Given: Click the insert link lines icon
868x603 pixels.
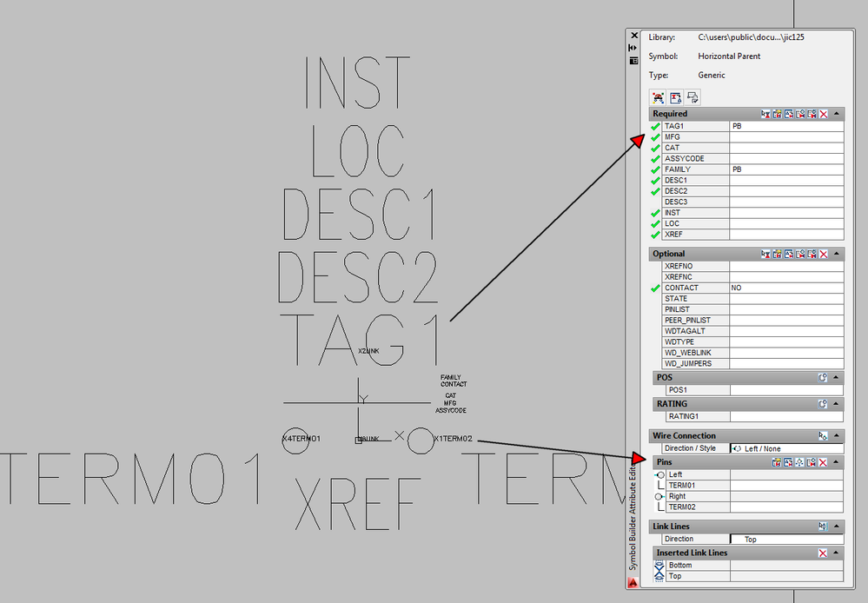Looking at the screenshot, I should click(x=823, y=527).
